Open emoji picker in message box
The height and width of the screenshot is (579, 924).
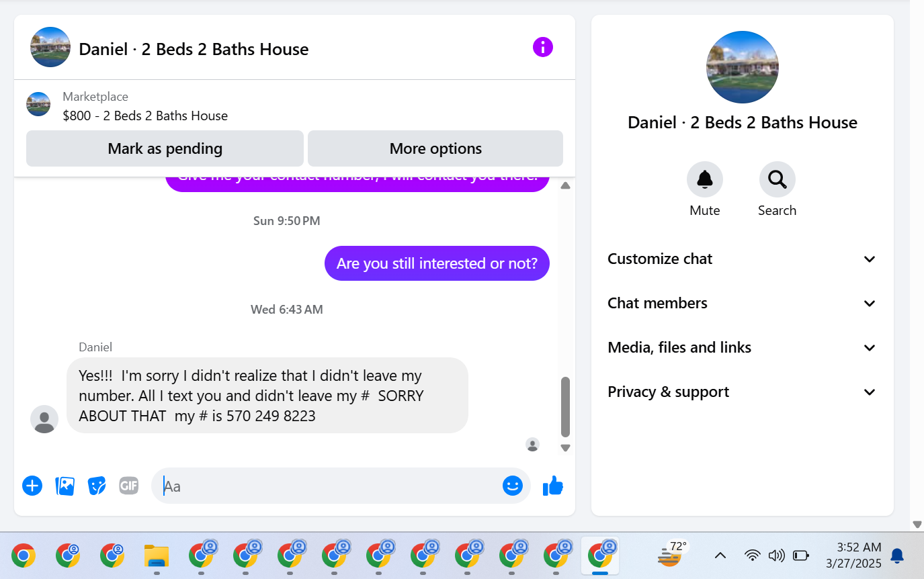[x=513, y=486]
